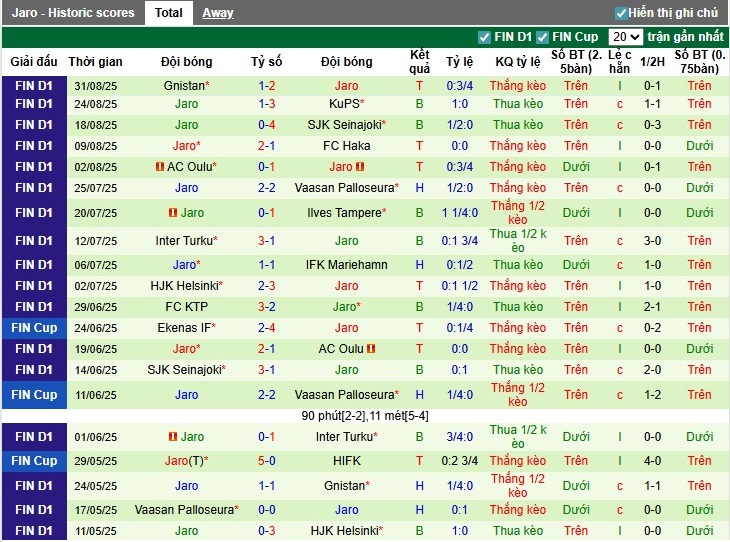The image size is (730, 542).
Task: Click the 0-4 score against SJK Seinajoki
Action: point(267,125)
